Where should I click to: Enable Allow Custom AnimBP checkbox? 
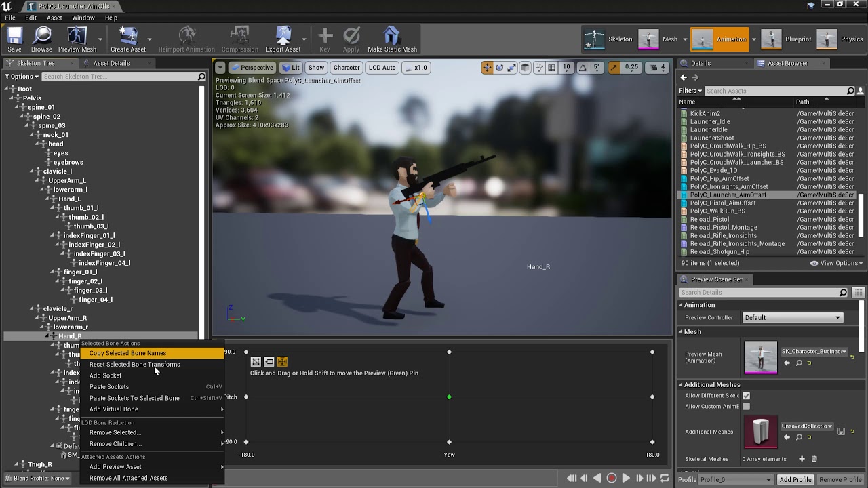746,407
